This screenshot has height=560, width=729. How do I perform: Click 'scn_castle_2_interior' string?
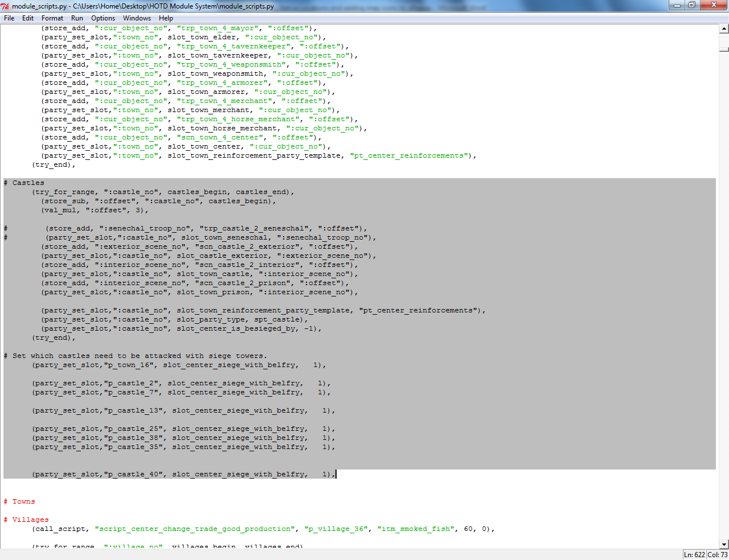(x=248, y=265)
